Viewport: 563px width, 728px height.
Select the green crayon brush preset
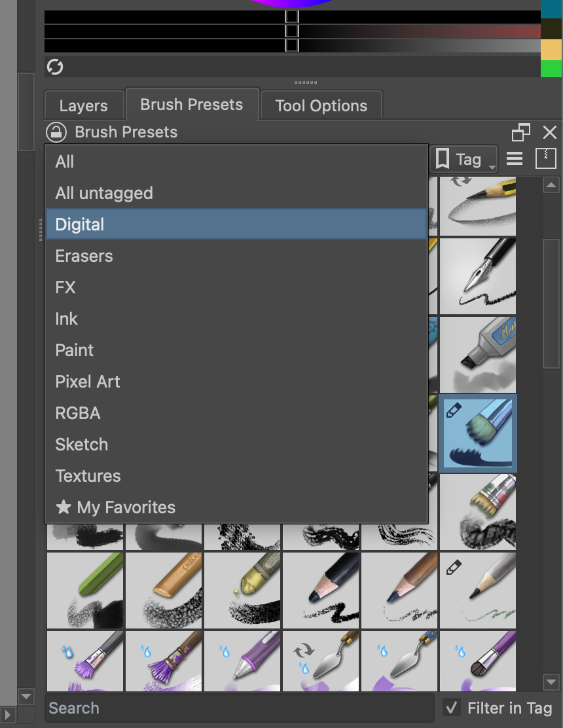[x=85, y=590]
